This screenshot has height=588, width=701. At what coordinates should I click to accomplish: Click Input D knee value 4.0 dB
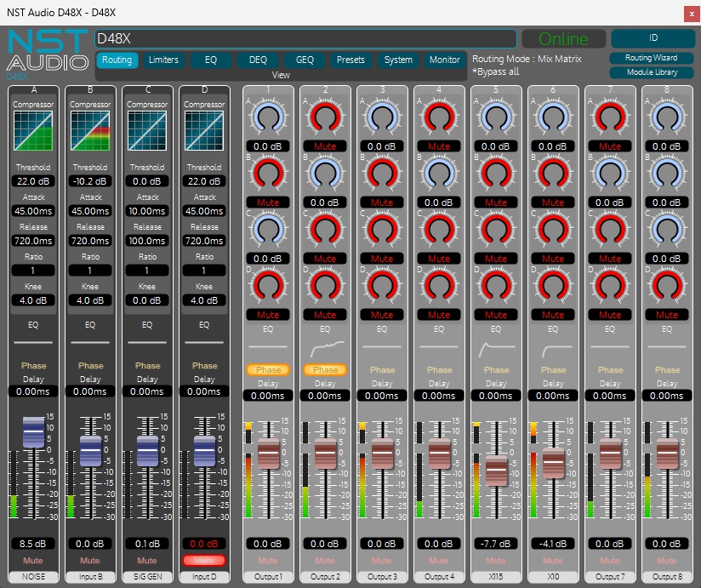(204, 300)
